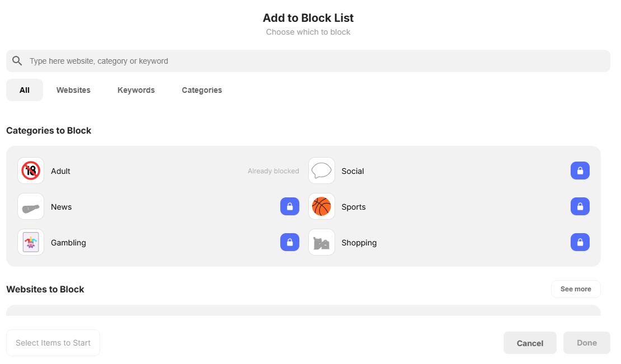Screen dimensions: 621x364
Task: Select the News category newspaper icon
Action: (x=30, y=206)
